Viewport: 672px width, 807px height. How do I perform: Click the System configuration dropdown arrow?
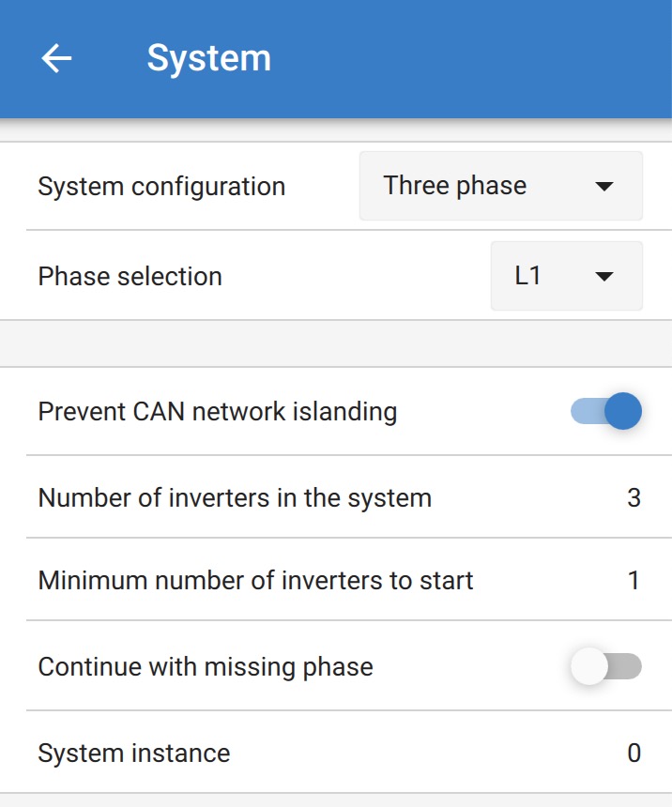coord(604,186)
